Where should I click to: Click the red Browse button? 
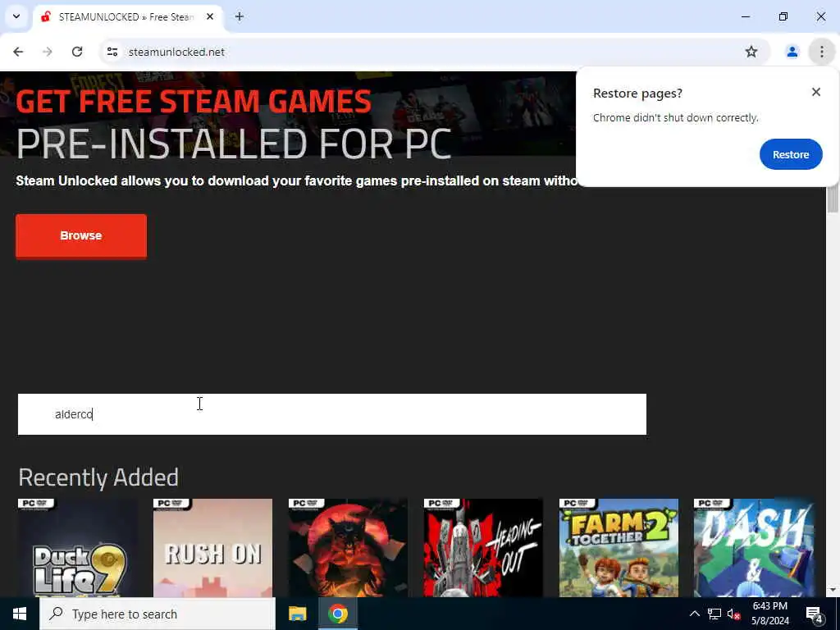click(x=81, y=235)
